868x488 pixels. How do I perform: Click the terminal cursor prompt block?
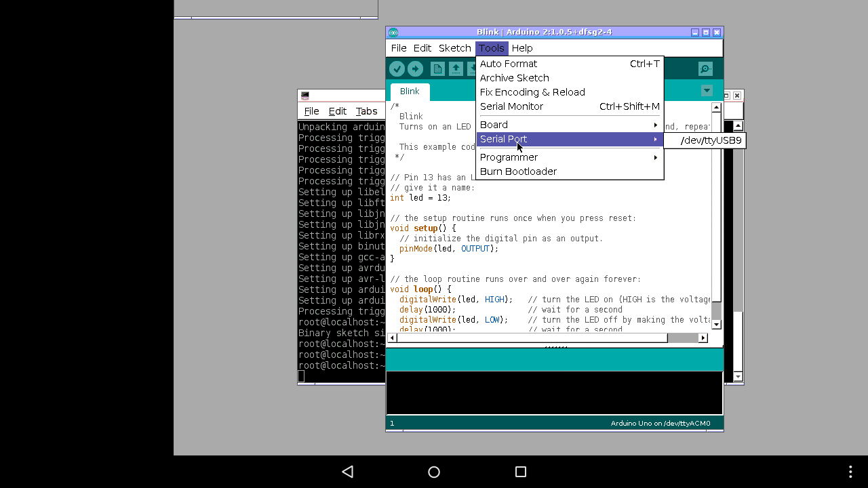(301, 376)
